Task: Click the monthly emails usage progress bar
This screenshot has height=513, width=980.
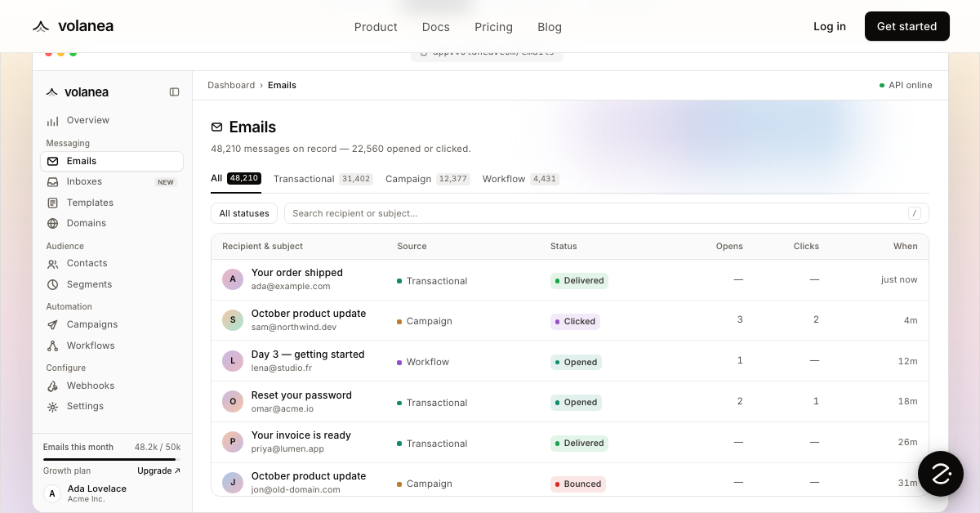Action: point(112,460)
